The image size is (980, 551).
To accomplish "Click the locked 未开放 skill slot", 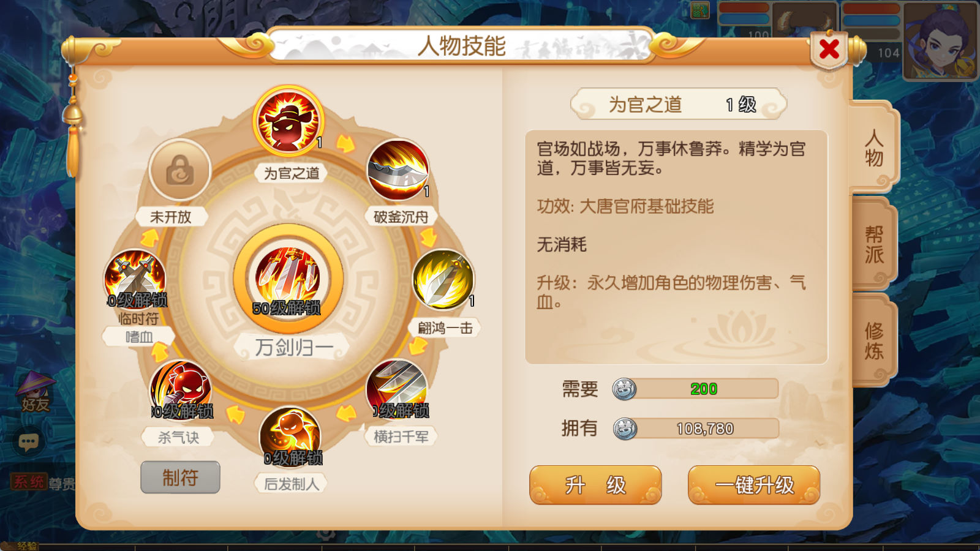I will tap(180, 170).
